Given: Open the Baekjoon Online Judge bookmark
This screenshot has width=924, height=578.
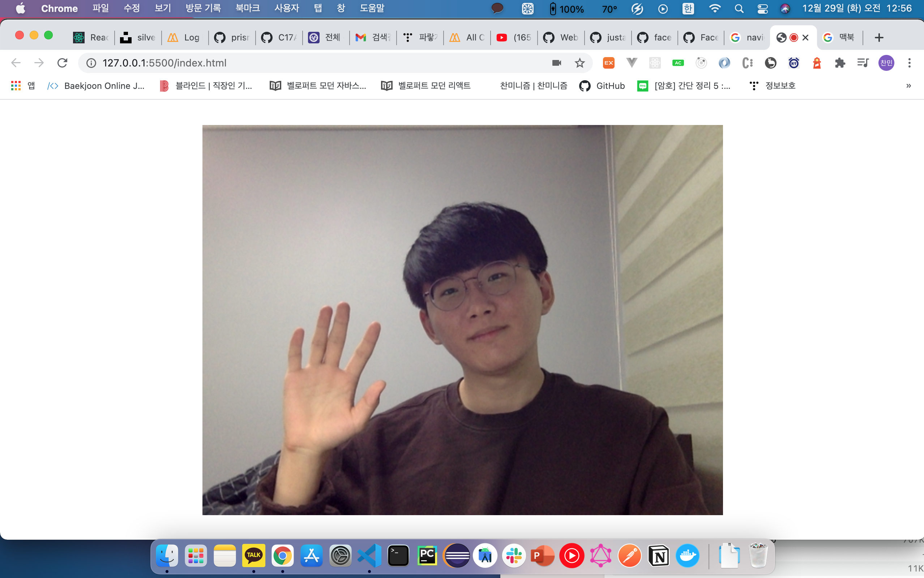Looking at the screenshot, I should [x=96, y=86].
